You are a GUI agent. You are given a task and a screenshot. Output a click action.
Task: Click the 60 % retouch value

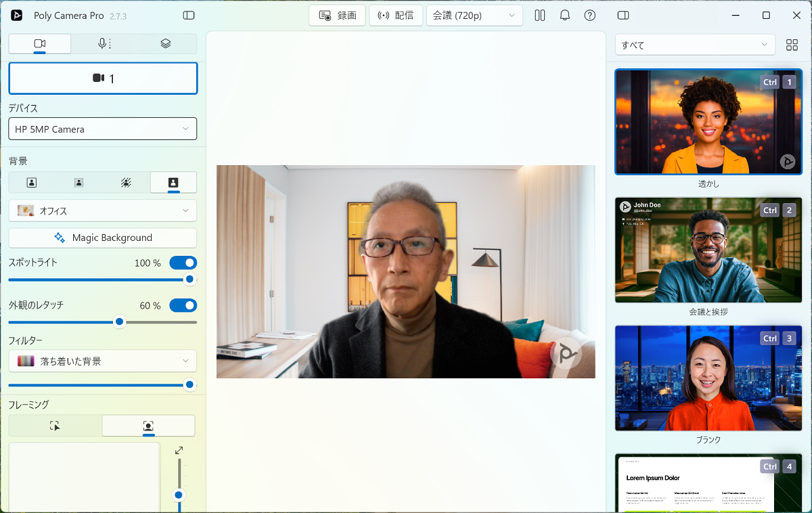pos(150,305)
